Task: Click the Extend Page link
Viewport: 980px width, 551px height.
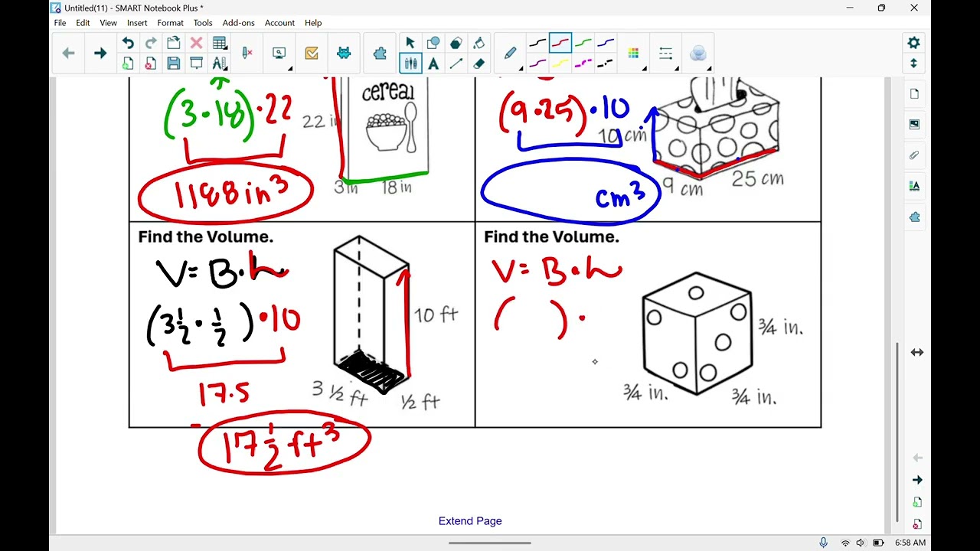Action: click(470, 520)
